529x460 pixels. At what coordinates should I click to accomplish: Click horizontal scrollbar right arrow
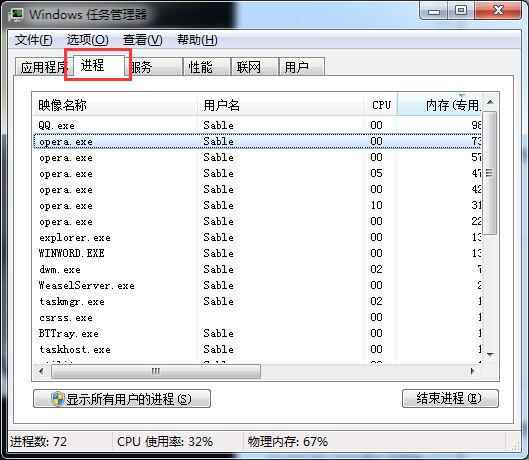(x=473, y=372)
